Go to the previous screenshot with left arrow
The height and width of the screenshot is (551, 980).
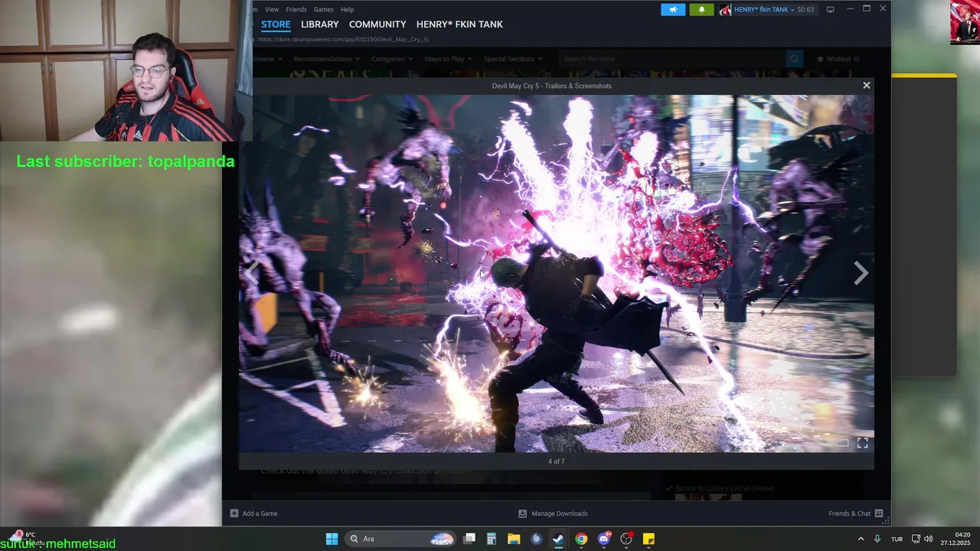[x=252, y=273]
